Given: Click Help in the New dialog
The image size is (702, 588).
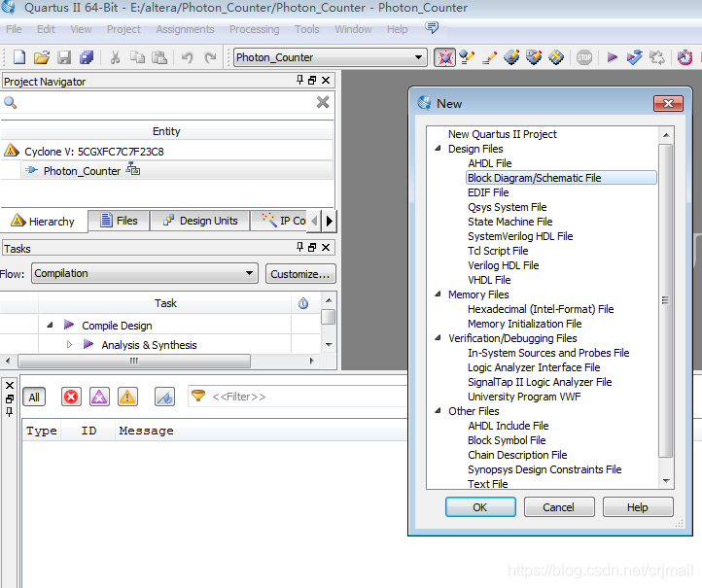Looking at the screenshot, I should click(638, 507).
